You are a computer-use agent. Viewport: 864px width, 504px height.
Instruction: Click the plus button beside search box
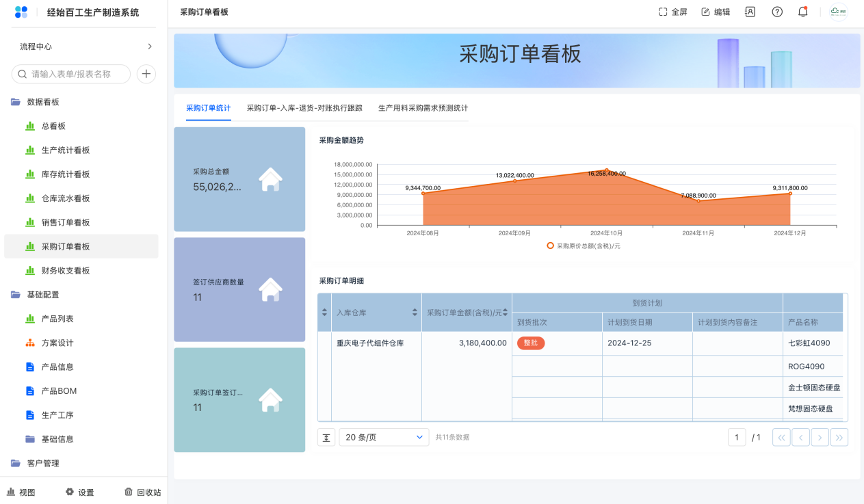point(146,74)
